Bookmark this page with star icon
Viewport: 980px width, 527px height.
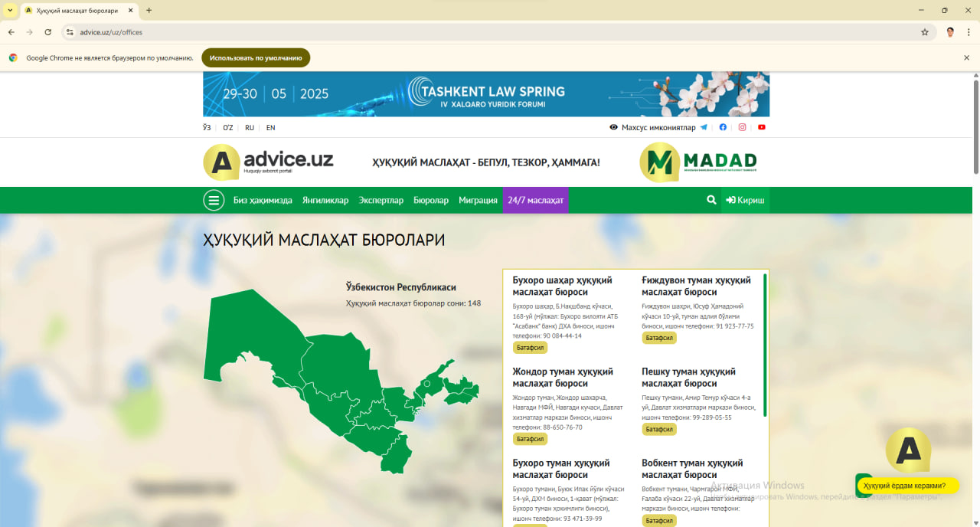pos(924,32)
